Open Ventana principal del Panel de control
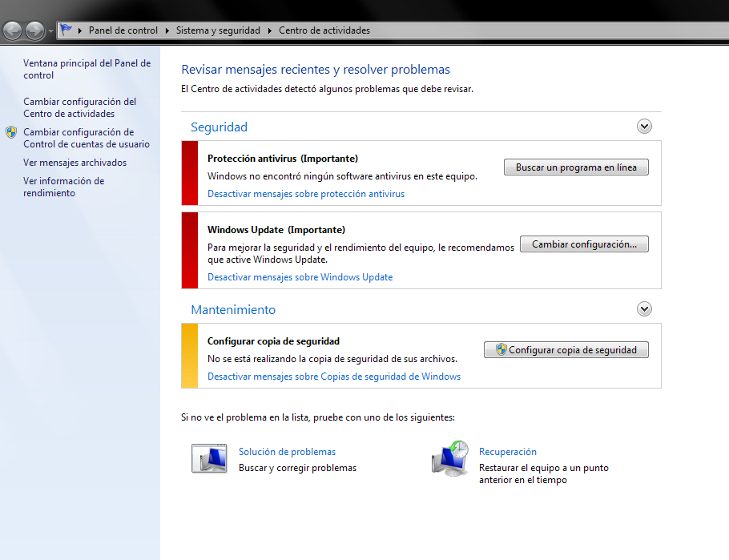This screenshot has width=729, height=560. pos(87,70)
